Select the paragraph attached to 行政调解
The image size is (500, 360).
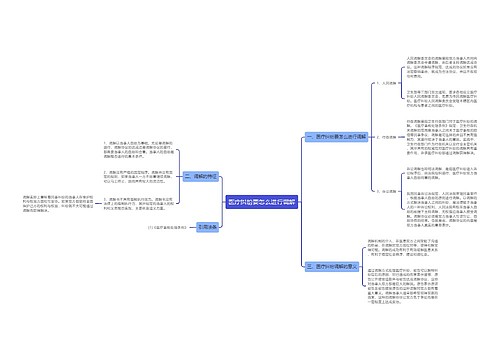[442, 137]
